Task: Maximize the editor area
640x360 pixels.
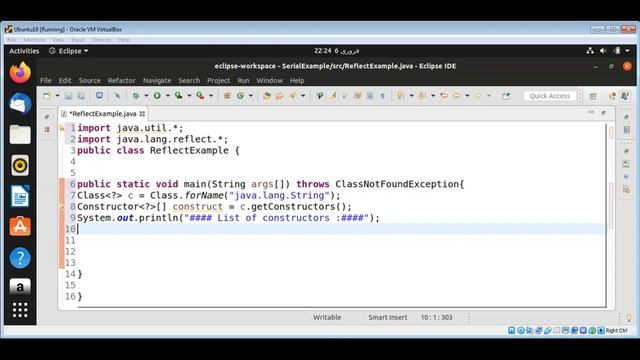Action: pos(603,112)
